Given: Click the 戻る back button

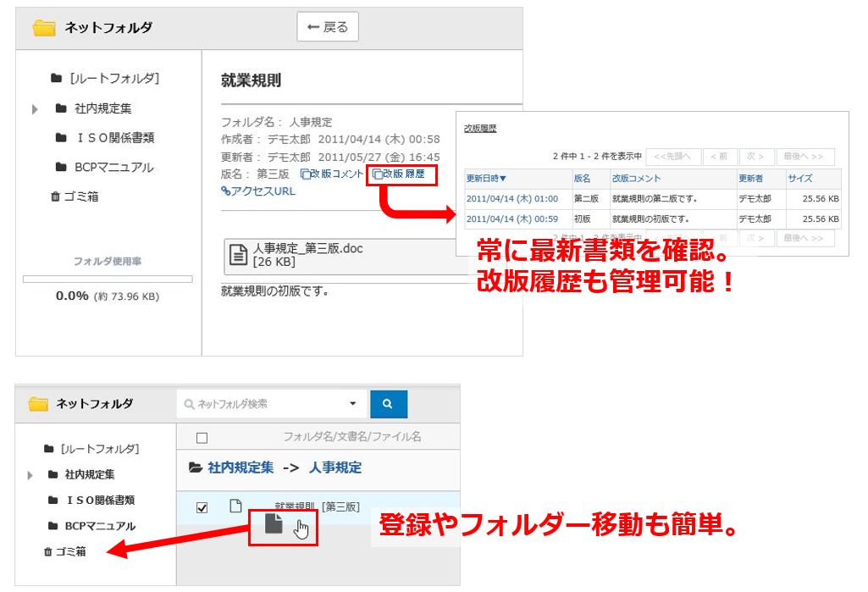Looking at the screenshot, I should 327,27.
